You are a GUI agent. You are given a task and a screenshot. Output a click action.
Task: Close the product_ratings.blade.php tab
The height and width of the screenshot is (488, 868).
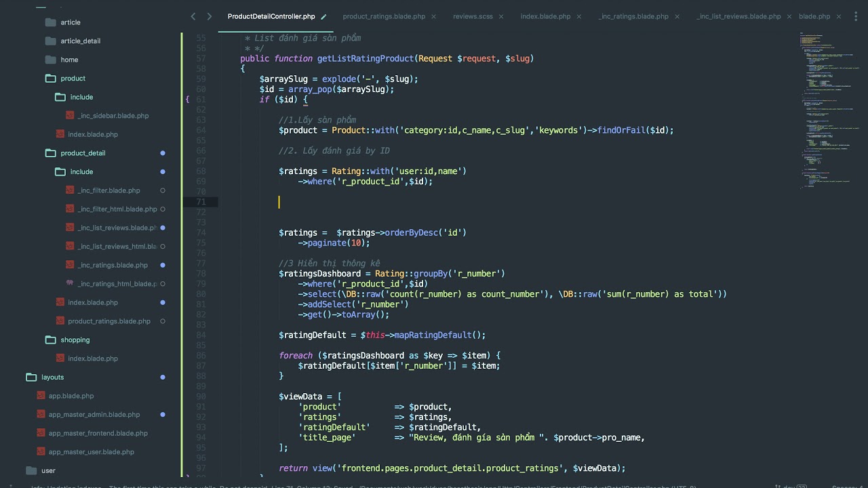434,16
